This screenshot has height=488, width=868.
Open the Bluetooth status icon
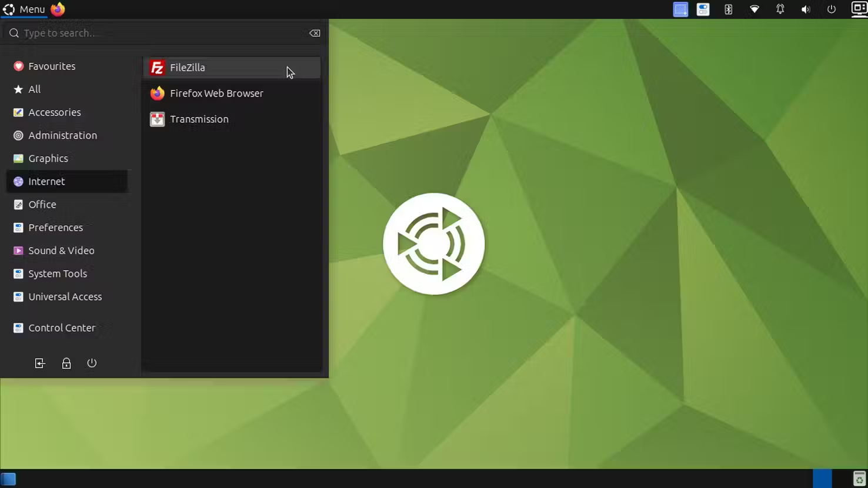coord(728,9)
